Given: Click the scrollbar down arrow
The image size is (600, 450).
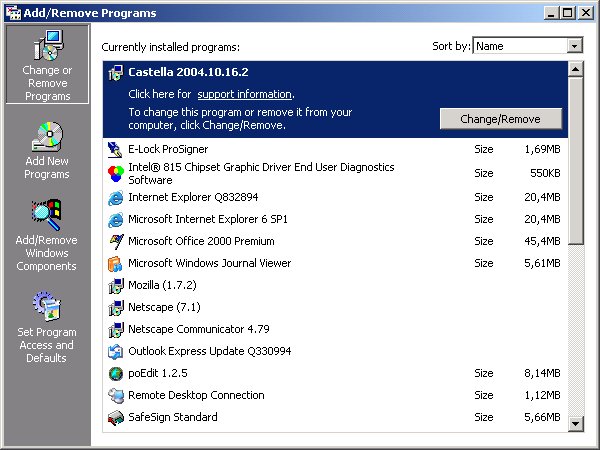Looking at the screenshot, I should [576, 423].
